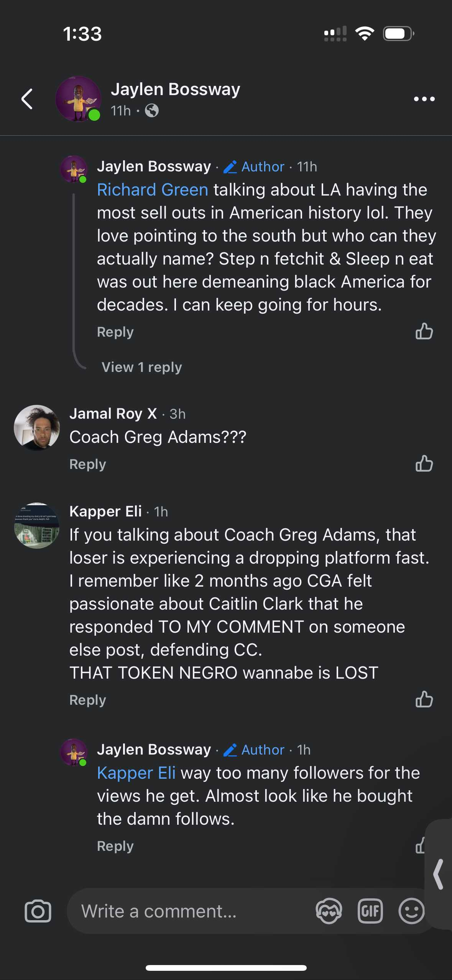This screenshot has width=452, height=980.
Task: Open the Kapper Eli mention link
Action: (x=136, y=773)
